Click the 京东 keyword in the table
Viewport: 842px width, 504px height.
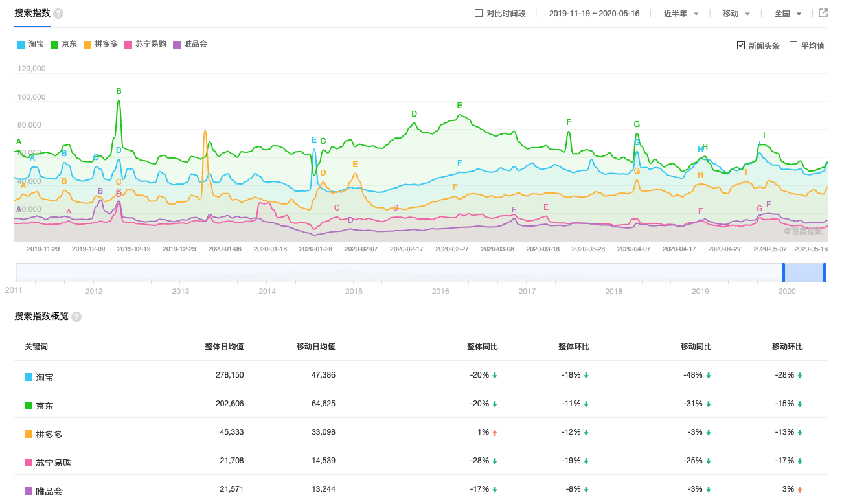coord(45,406)
